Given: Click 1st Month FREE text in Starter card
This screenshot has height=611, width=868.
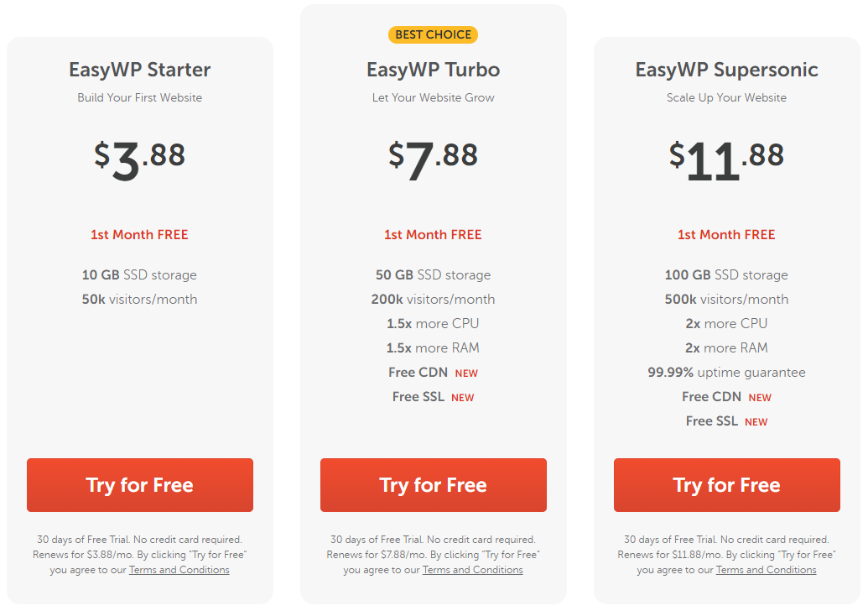Looking at the screenshot, I should tap(139, 235).
